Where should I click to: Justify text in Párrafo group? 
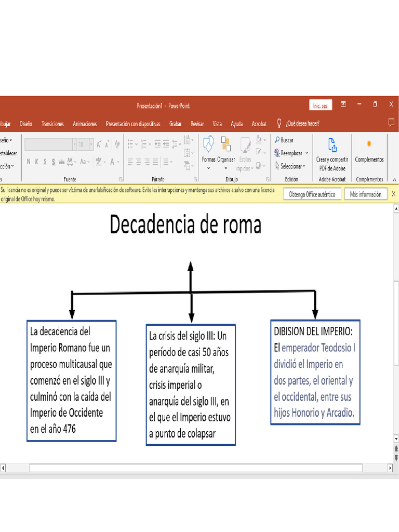coord(155,162)
